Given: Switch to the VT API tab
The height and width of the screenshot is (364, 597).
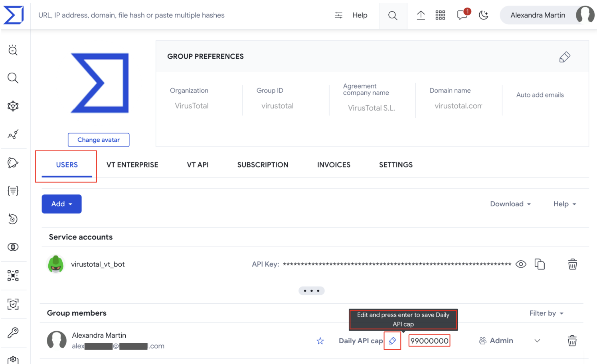Looking at the screenshot, I should 198,165.
